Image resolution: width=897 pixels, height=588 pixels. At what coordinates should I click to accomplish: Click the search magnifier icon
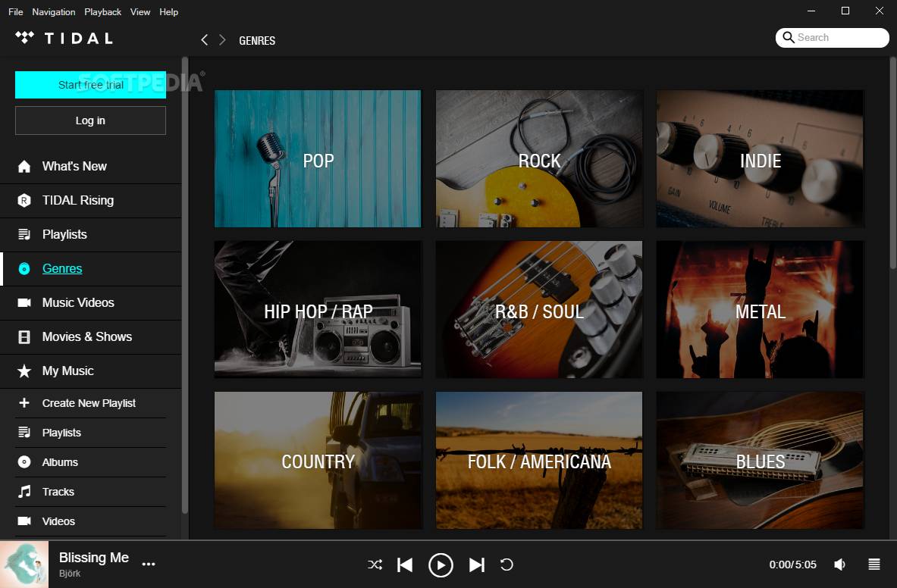pos(789,38)
